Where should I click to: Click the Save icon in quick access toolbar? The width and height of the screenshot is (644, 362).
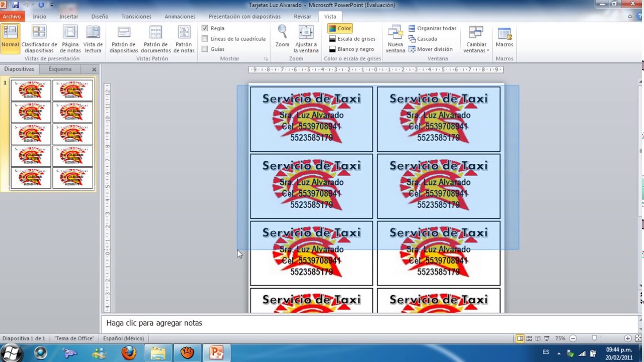16,5
